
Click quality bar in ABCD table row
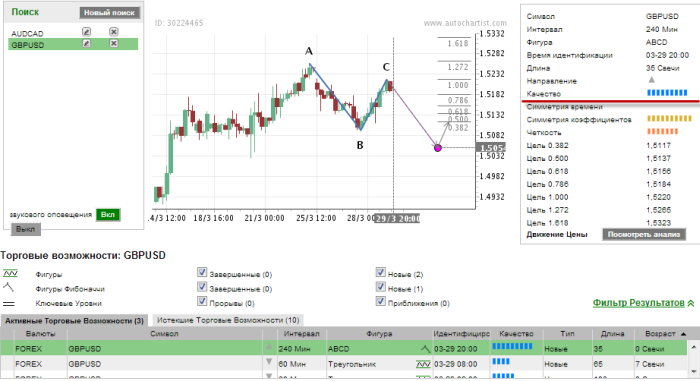click(512, 346)
